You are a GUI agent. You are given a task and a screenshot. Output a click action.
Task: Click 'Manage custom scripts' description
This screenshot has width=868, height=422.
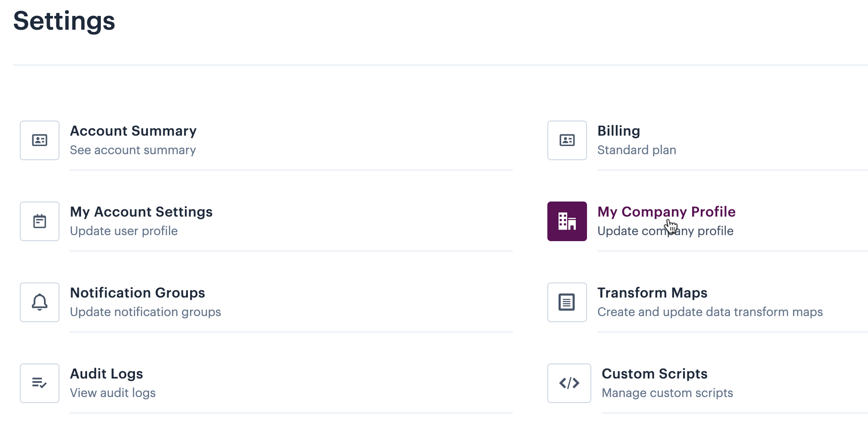coord(667,393)
